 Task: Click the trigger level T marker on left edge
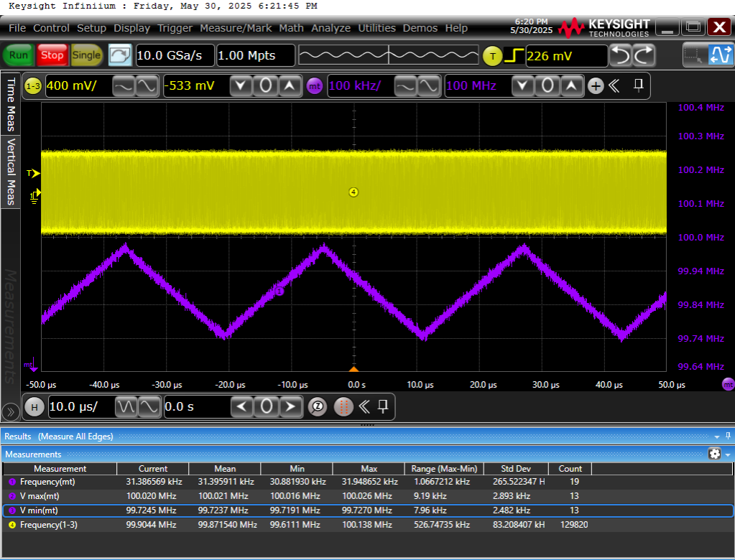[33, 173]
